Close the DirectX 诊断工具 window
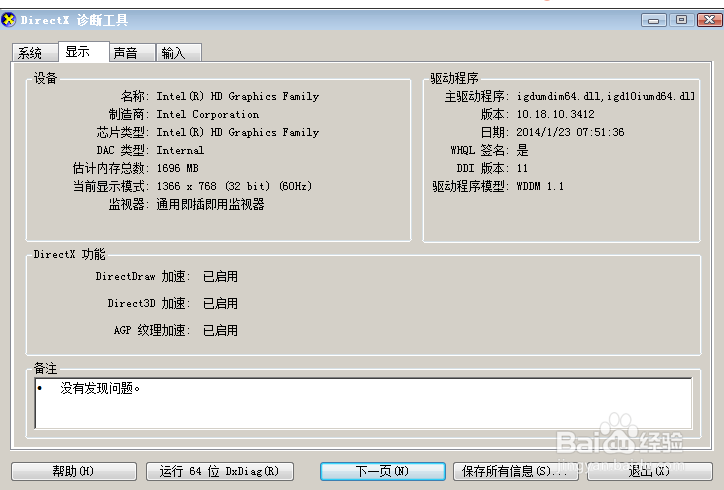The image size is (724, 490). [709, 20]
